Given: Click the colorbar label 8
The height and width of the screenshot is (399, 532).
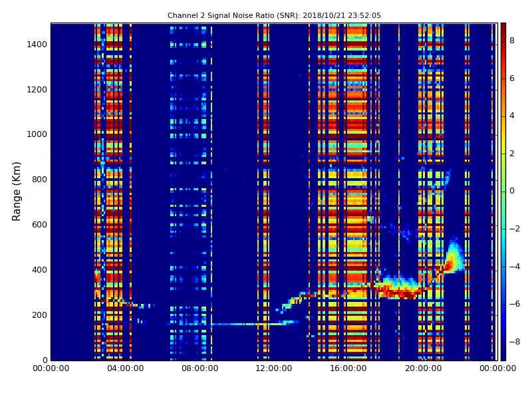Looking at the screenshot, I should [x=512, y=41].
